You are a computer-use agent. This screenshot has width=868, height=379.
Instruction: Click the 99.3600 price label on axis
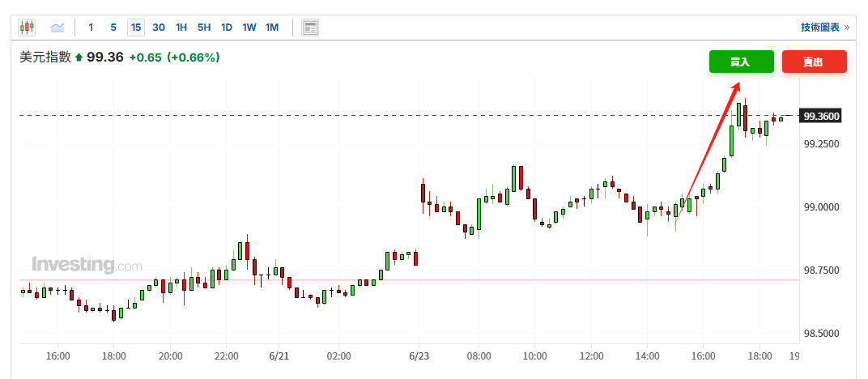[x=822, y=116]
